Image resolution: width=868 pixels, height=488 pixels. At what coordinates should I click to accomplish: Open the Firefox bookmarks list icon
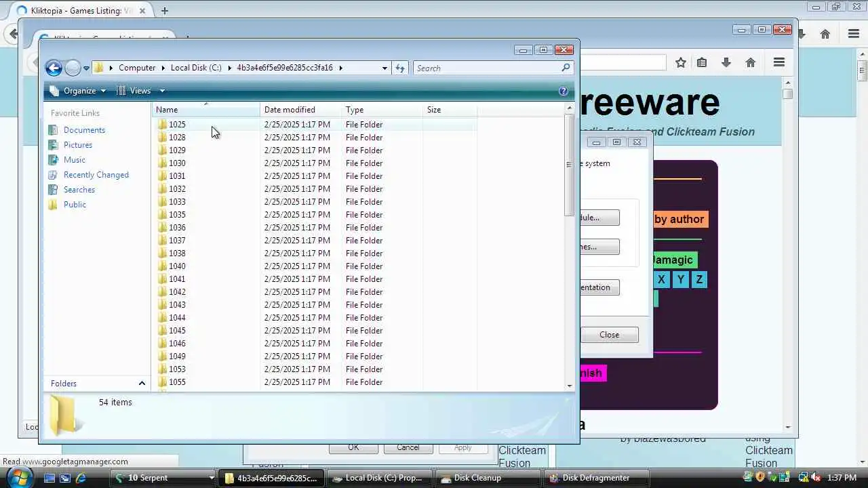click(702, 62)
